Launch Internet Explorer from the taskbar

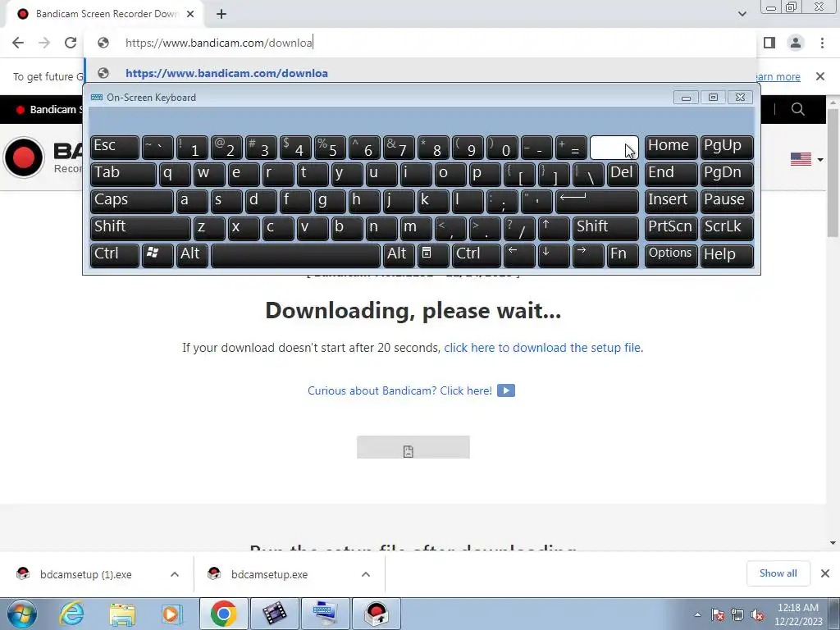(x=71, y=614)
